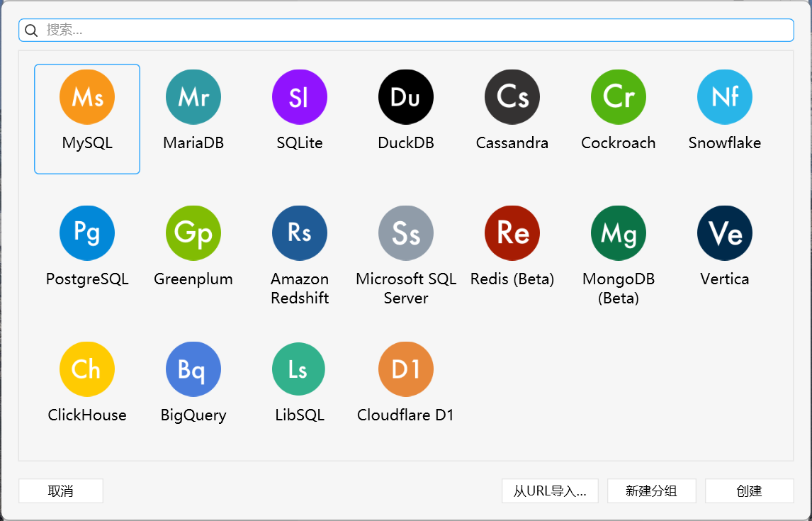
Task: Click the "LibSQL" label text
Action: coord(299,415)
